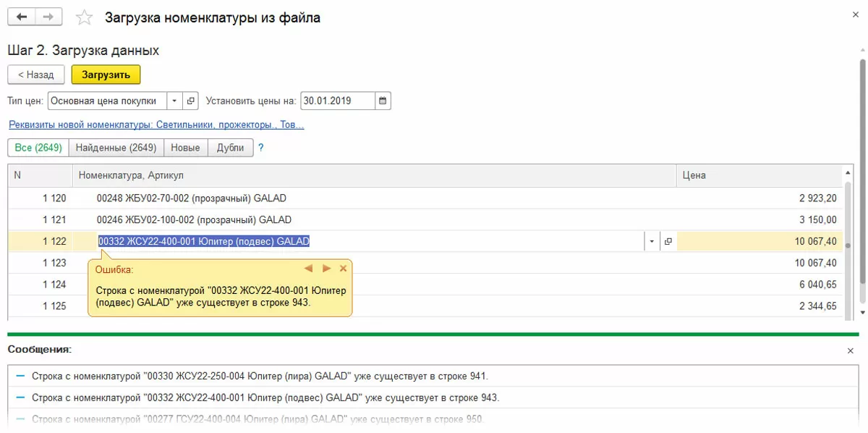Go back with the Назад button

pos(36,75)
